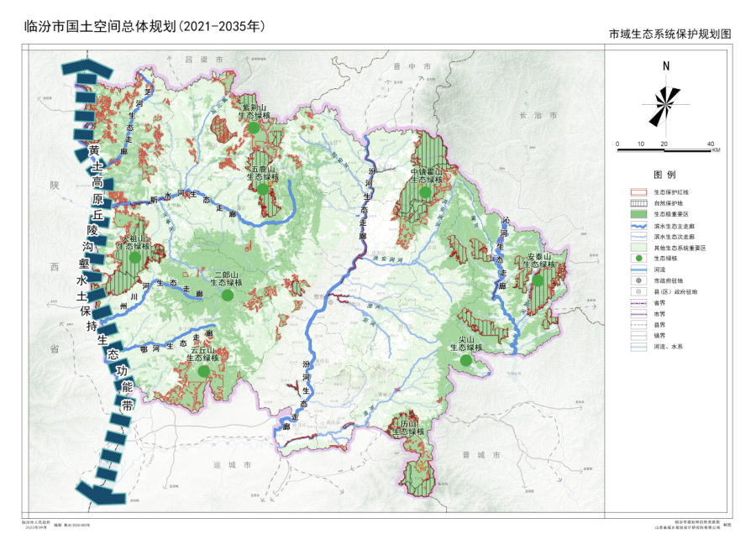Click the 其他生态系统重要区 legend label text
Image resolution: width=756 pixels, height=534 pixels.
(x=680, y=248)
